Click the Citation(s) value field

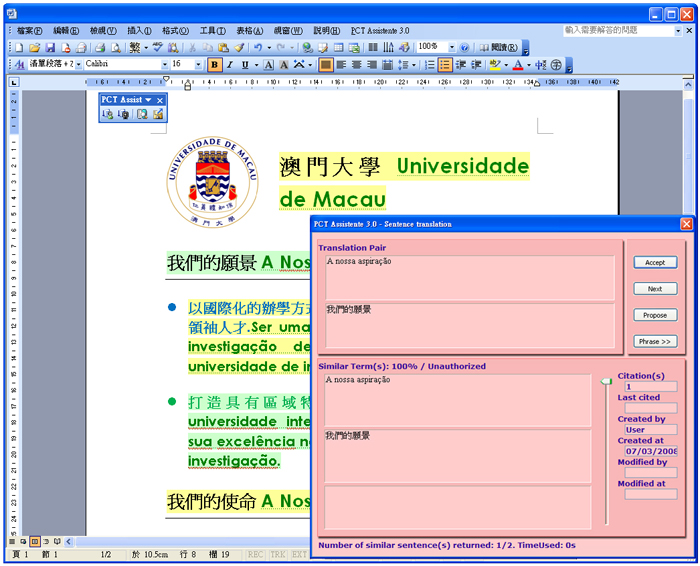point(651,387)
